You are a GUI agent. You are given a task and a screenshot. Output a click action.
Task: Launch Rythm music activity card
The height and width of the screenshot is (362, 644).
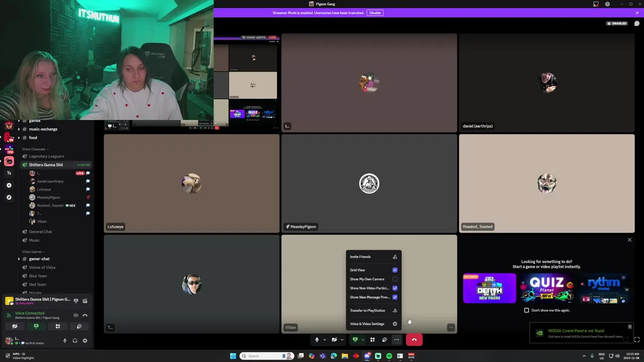[x=603, y=289]
